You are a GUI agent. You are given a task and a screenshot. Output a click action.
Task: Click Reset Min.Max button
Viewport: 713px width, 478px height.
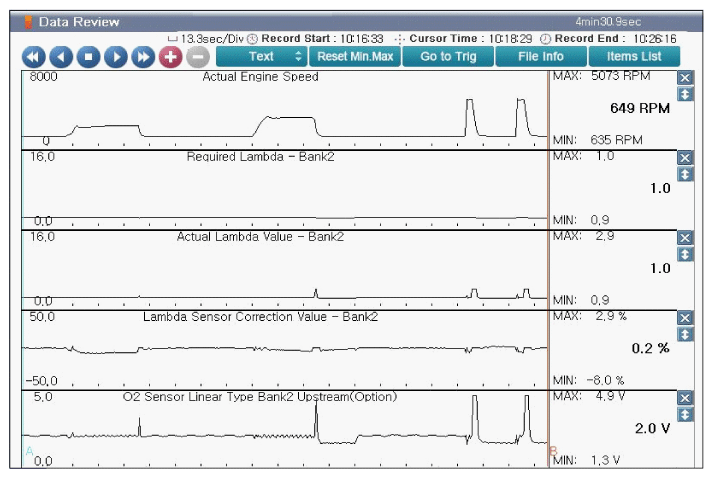[x=355, y=57]
